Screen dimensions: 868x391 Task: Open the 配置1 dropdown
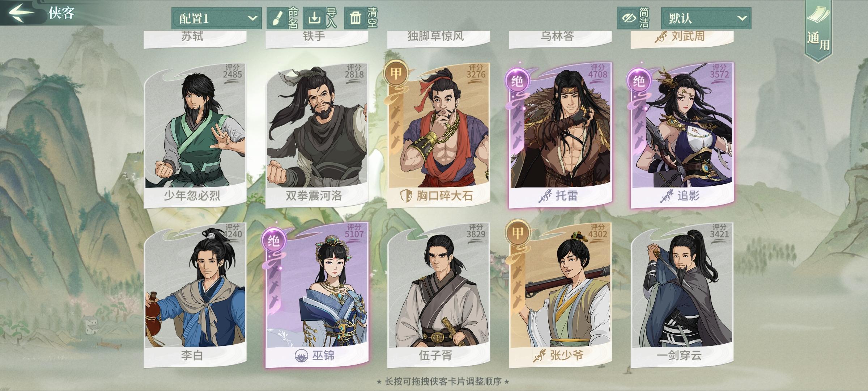(217, 18)
